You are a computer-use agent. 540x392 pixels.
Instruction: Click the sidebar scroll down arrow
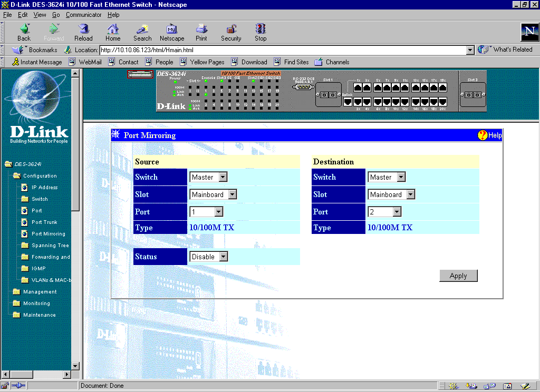pyautogui.click(x=75, y=366)
